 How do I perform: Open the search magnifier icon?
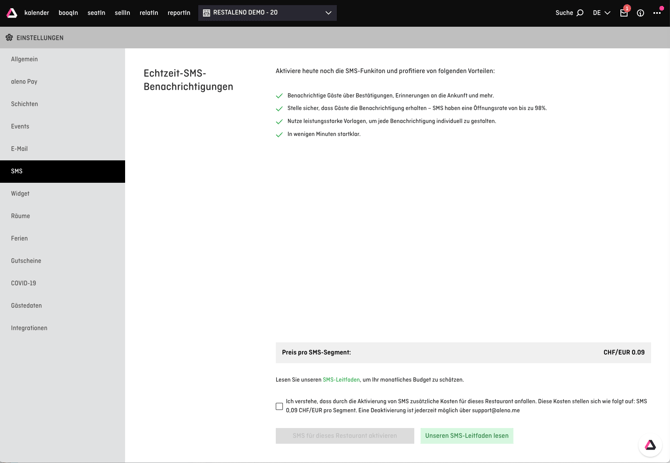pos(580,13)
